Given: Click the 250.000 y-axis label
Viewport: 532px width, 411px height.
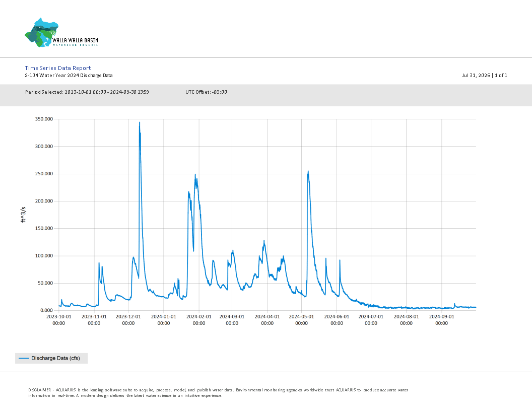Looking at the screenshot, I should click(44, 174).
